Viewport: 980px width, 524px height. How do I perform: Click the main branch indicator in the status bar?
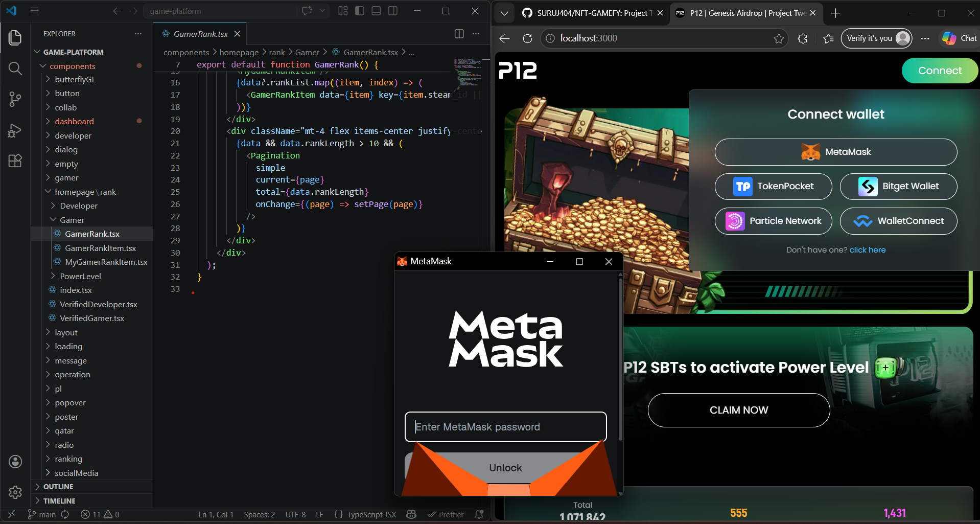click(x=42, y=514)
